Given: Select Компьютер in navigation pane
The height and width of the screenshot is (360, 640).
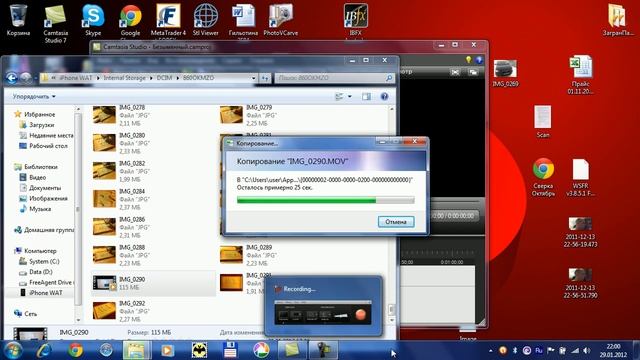Looking at the screenshot, I should [40, 251].
